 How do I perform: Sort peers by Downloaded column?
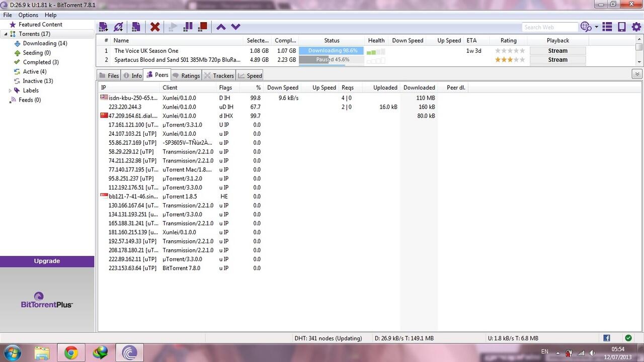click(x=419, y=87)
